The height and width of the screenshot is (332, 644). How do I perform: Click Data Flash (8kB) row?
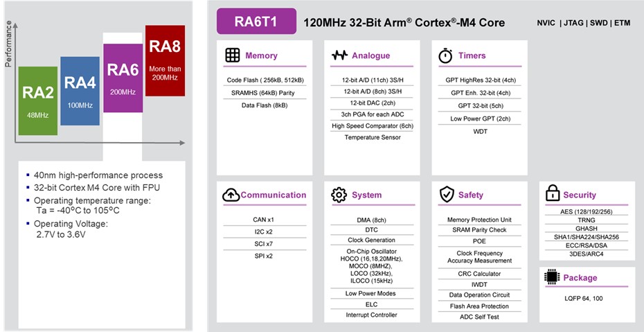tap(265, 105)
